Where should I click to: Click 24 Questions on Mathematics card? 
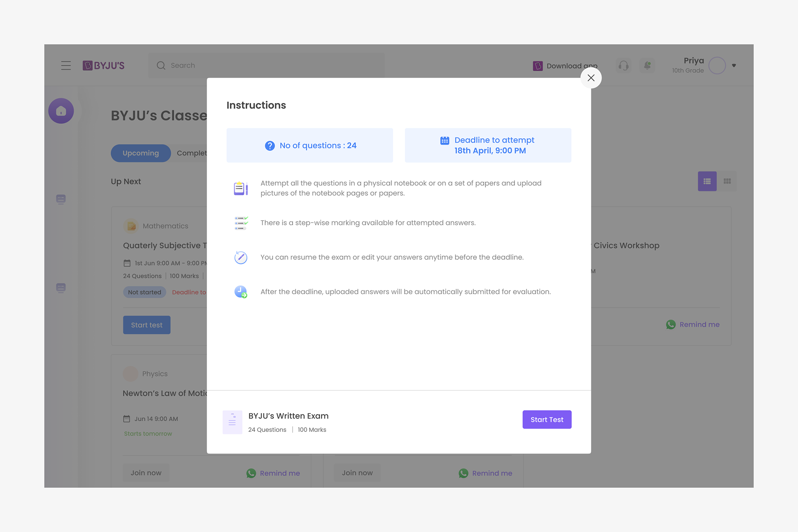142,276
